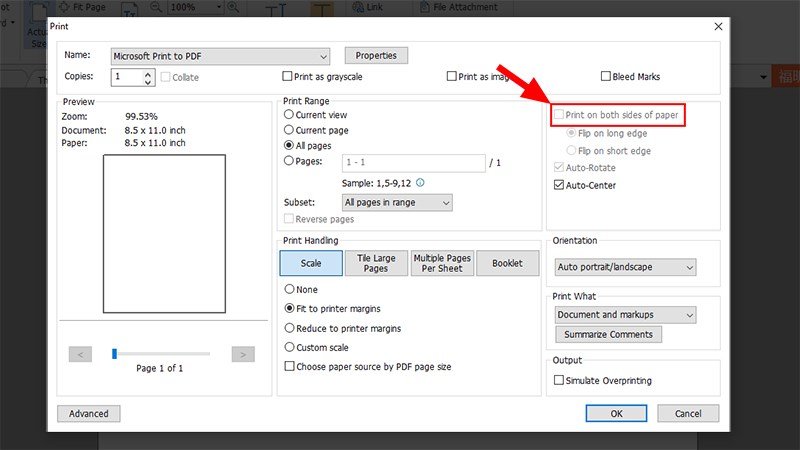Open the printer Name dropdown
This screenshot has width=800, height=450.
click(x=221, y=56)
